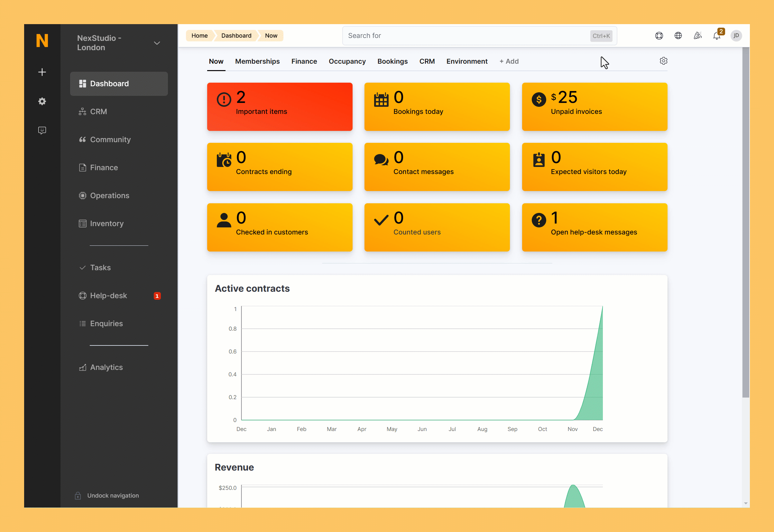Open the Contracts ending card
Screen dimensions: 774x532
tap(280, 167)
